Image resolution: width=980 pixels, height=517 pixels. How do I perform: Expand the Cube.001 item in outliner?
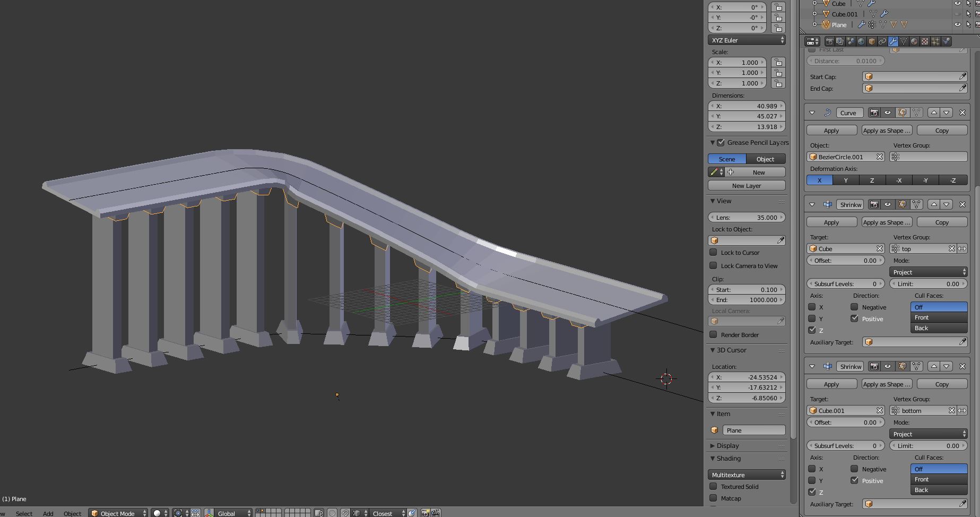(814, 14)
